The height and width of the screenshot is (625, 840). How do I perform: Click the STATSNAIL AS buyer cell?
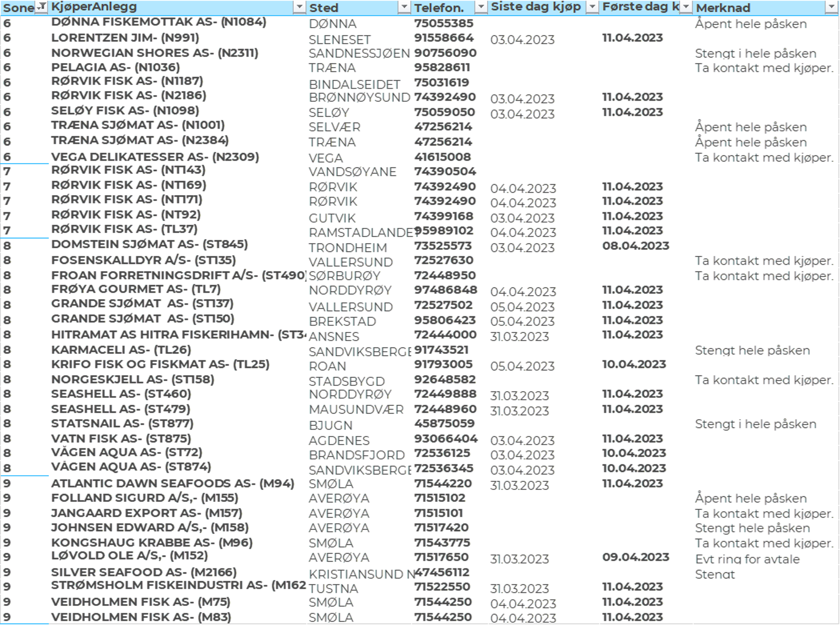coord(122,424)
